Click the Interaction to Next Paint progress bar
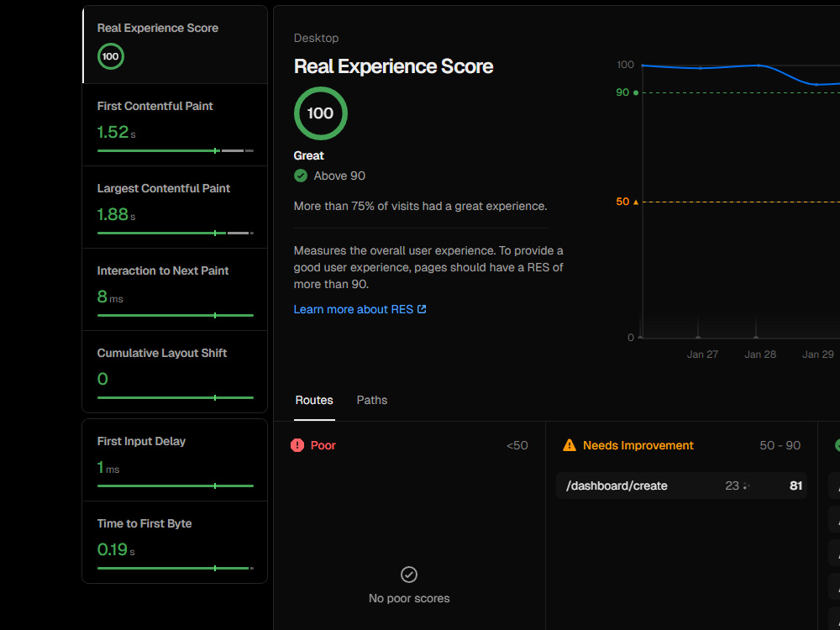Screen dimensions: 840x630 [x=176, y=316]
